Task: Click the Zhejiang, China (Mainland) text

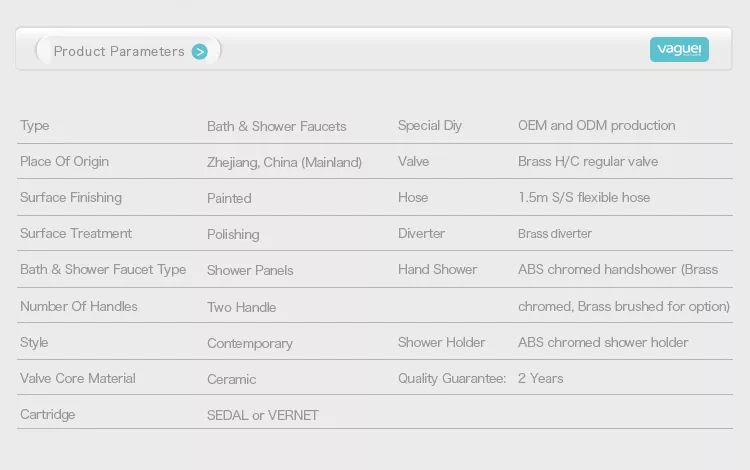Action: [x=284, y=163]
